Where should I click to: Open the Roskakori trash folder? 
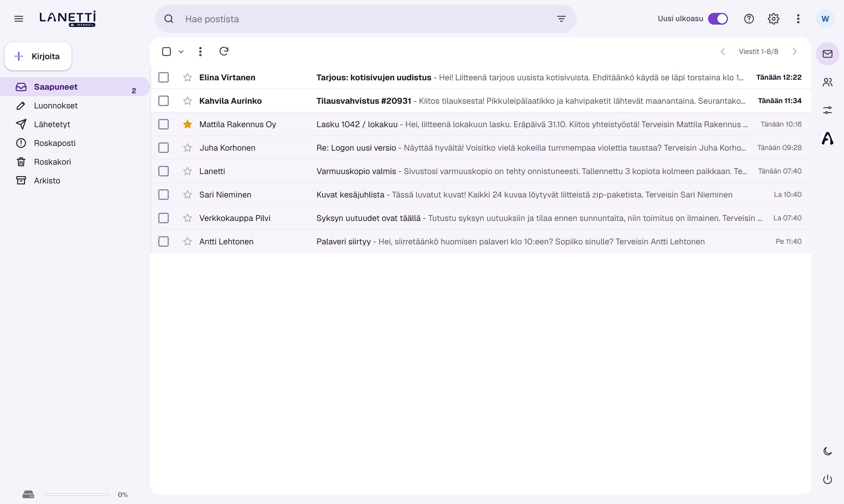(x=75, y=162)
